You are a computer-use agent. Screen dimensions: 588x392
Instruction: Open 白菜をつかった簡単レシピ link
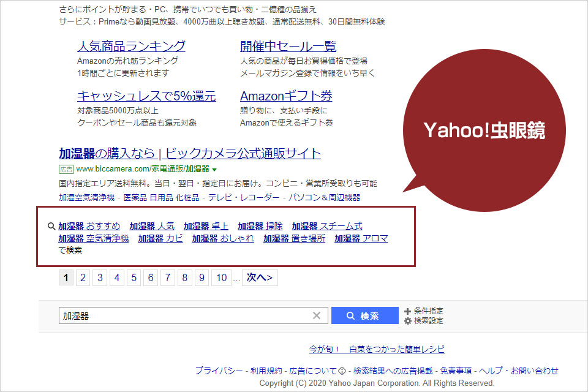pyautogui.click(x=377, y=349)
